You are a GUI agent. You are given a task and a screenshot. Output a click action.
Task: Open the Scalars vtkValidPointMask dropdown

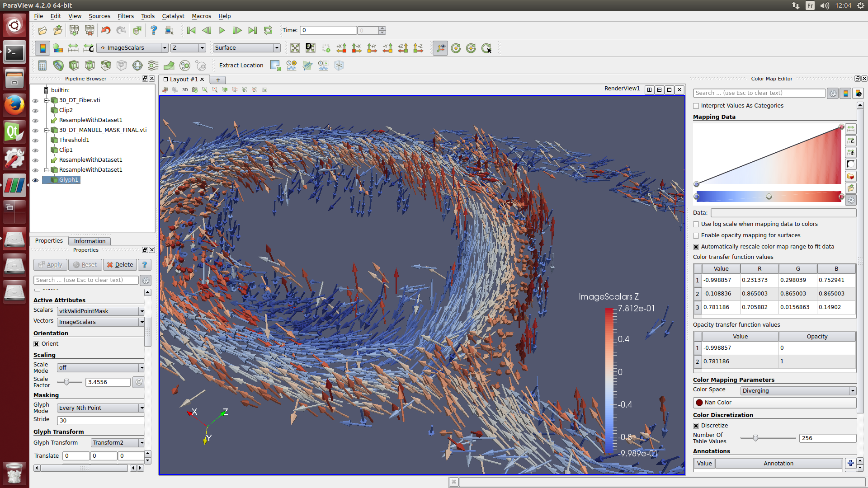pos(101,311)
